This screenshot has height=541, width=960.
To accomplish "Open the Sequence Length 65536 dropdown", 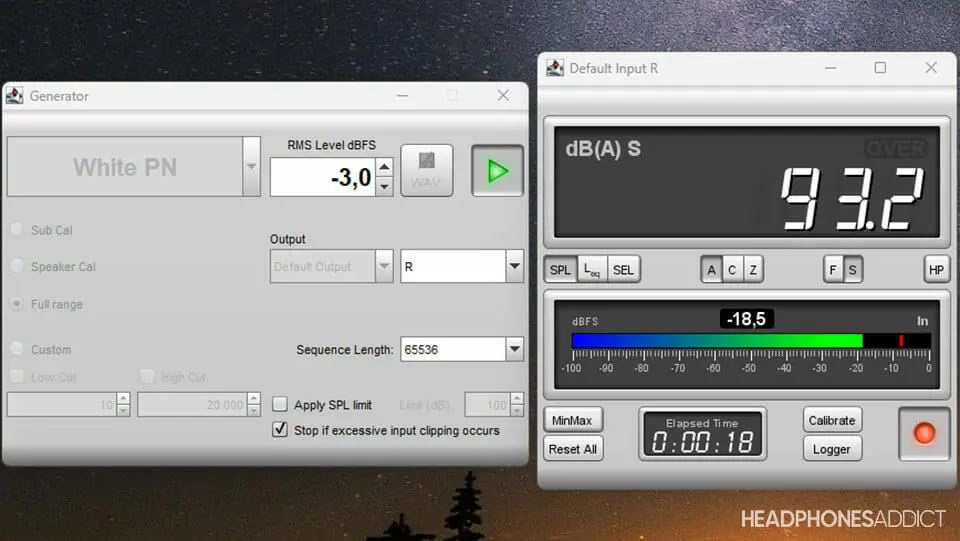I will [514, 349].
